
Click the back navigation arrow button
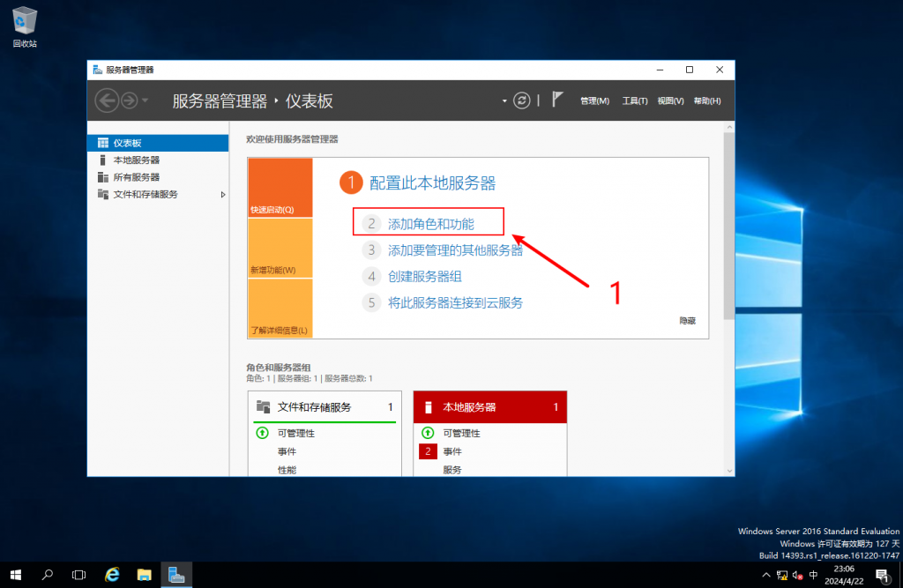tap(107, 100)
